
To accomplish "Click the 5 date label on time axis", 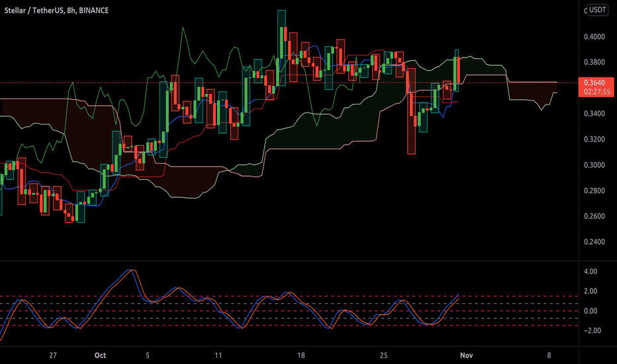I will click(148, 355).
